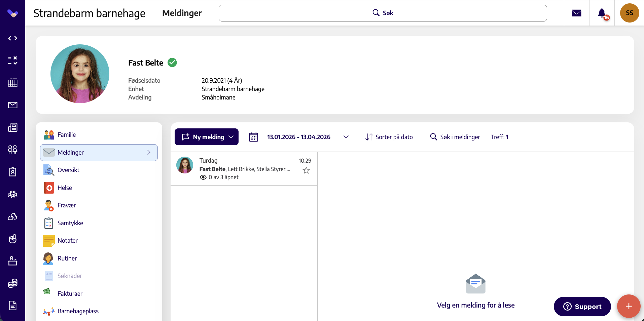Click Søk i meldinger

coord(455,137)
